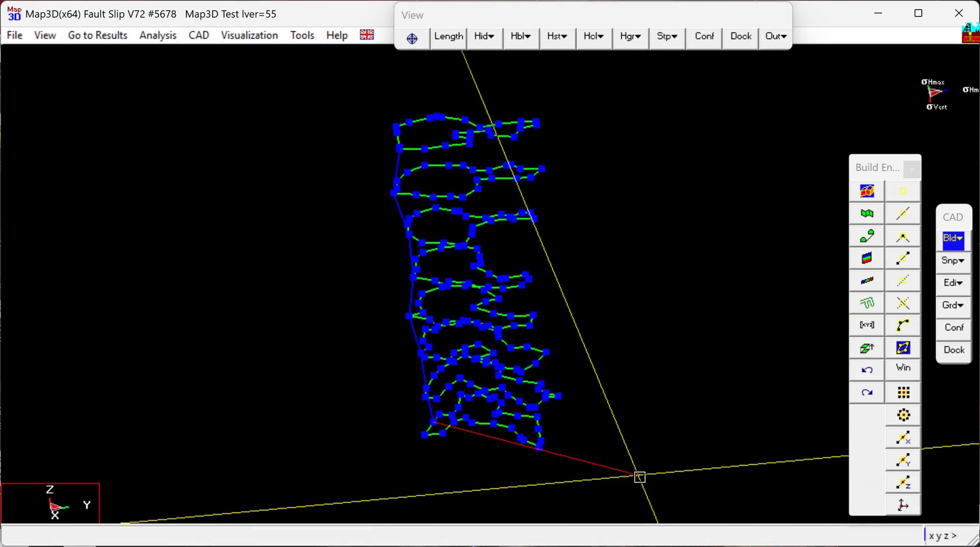This screenshot has width=980, height=547.
Task: Click the Win button in Build panel
Action: (x=903, y=367)
